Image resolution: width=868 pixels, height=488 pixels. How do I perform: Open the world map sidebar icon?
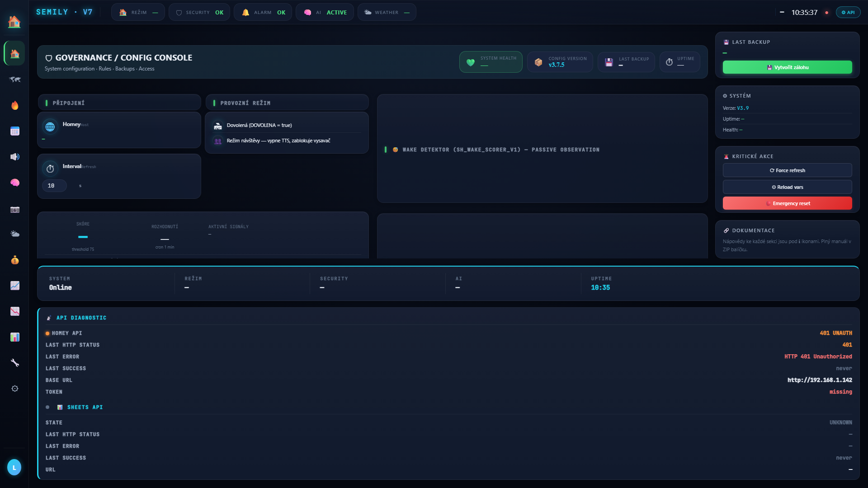click(x=14, y=80)
